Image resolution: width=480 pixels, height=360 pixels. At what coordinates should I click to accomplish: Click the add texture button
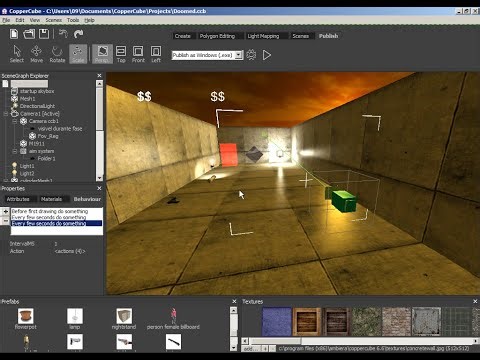click(250, 349)
